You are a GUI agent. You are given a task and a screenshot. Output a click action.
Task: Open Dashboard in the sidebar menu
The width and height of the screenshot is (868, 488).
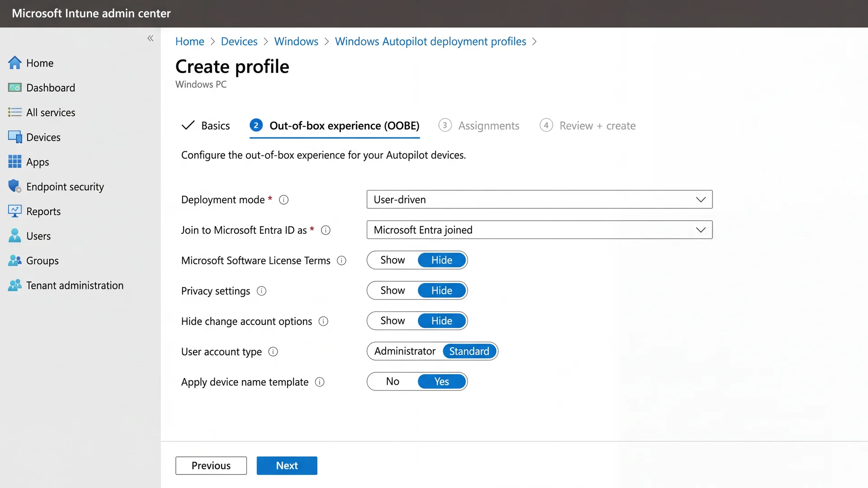coord(51,88)
